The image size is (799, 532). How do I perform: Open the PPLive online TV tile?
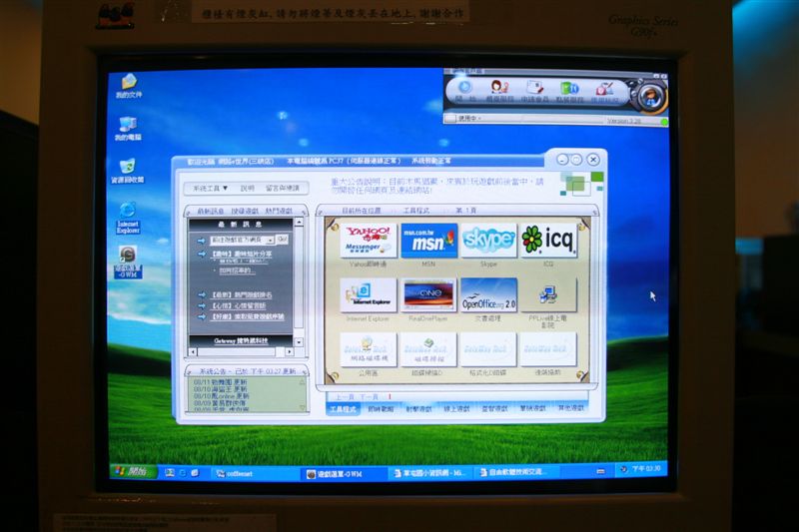(x=548, y=294)
